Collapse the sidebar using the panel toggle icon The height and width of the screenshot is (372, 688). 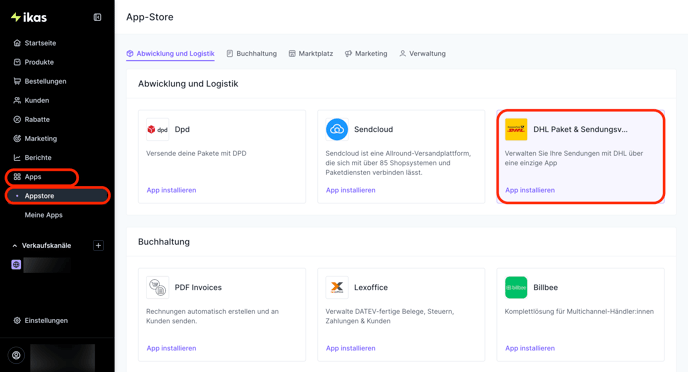click(97, 17)
